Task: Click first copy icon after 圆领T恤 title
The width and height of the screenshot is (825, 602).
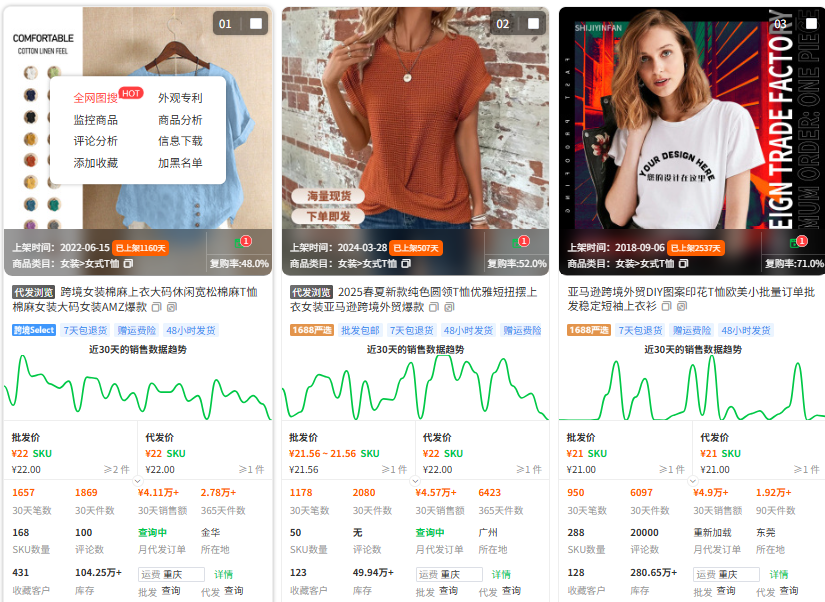Action: coord(434,307)
